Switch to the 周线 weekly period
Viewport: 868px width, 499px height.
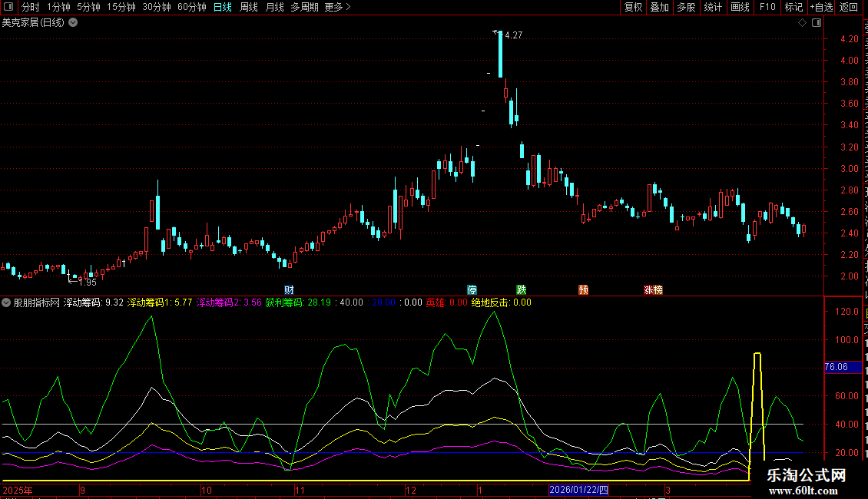tap(249, 7)
